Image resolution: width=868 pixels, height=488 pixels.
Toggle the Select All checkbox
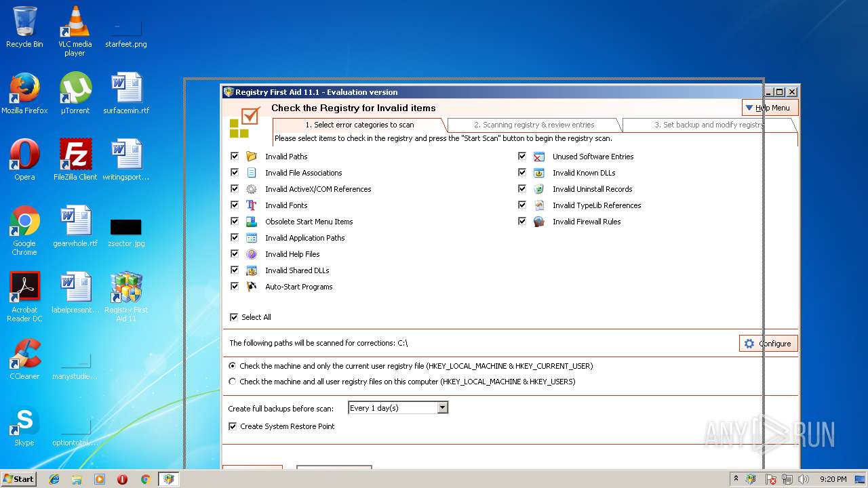234,317
